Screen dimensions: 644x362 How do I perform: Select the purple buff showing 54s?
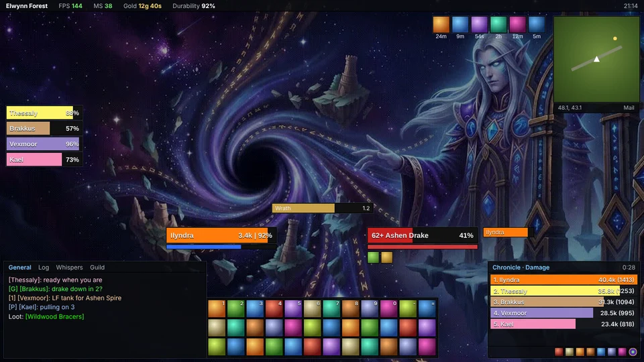point(479,24)
